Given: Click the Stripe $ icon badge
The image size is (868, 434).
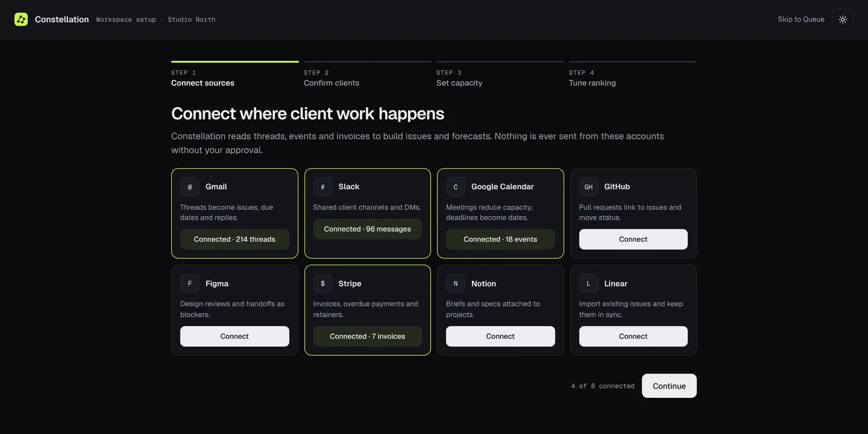Looking at the screenshot, I should click(x=322, y=283).
